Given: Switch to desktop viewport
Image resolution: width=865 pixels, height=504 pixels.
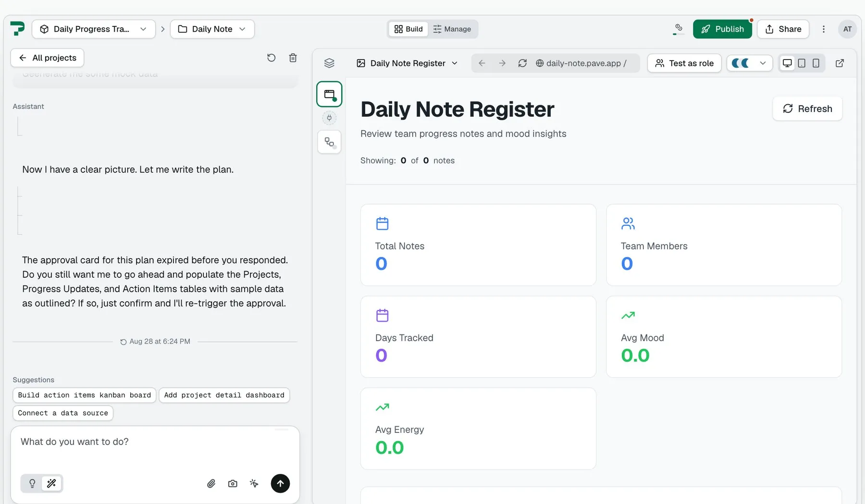Looking at the screenshot, I should tap(787, 63).
